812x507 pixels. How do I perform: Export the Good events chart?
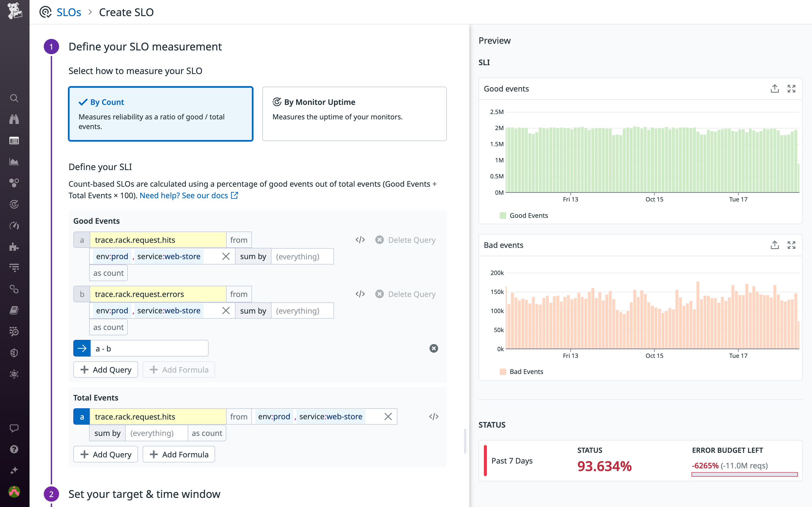tap(774, 88)
